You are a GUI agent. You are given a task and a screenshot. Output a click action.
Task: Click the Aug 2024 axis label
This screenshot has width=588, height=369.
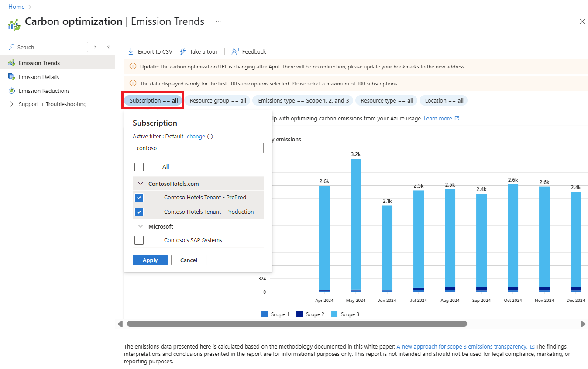coord(450,301)
